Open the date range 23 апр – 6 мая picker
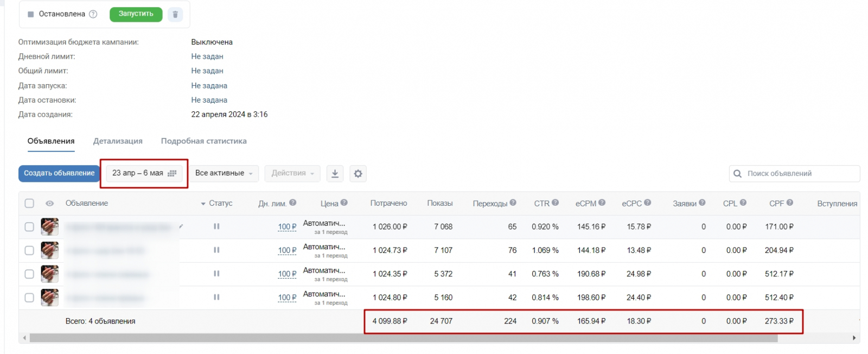 144,173
